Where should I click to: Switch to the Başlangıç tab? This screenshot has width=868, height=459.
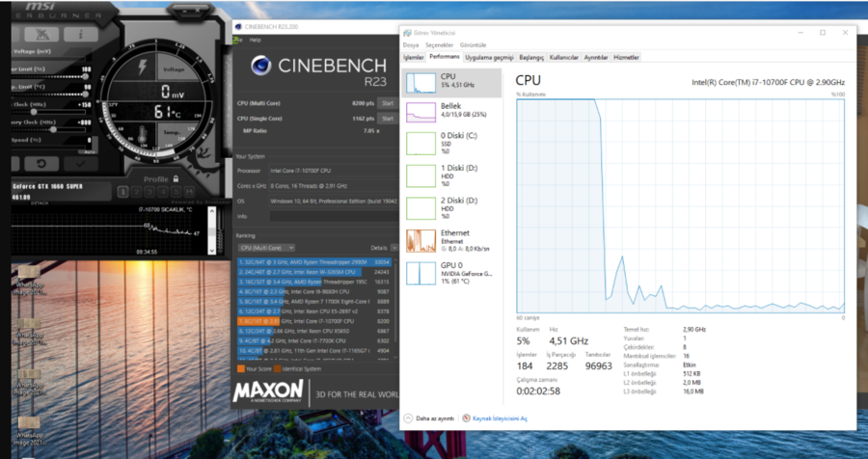click(531, 58)
